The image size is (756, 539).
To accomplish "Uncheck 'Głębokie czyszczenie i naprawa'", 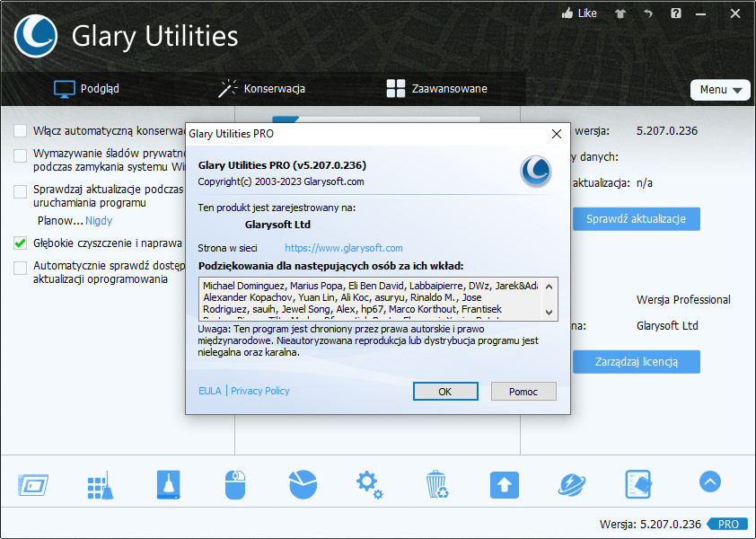I will [x=21, y=243].
